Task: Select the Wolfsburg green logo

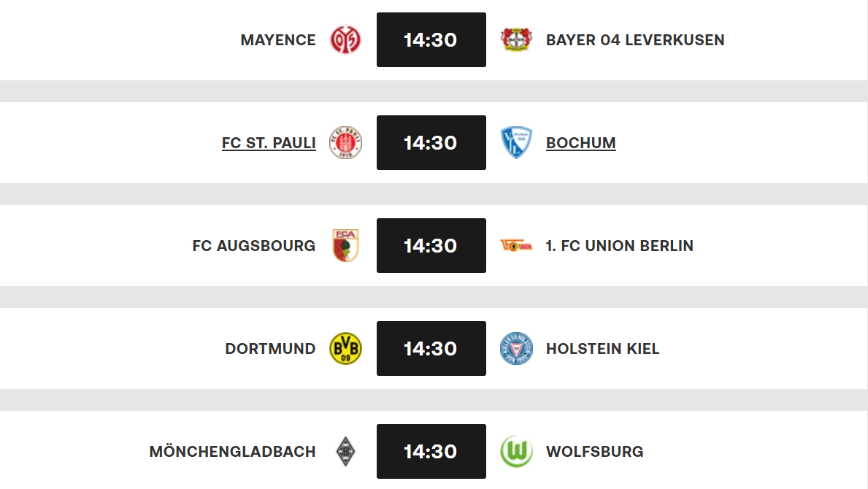Action: point(517,451)
